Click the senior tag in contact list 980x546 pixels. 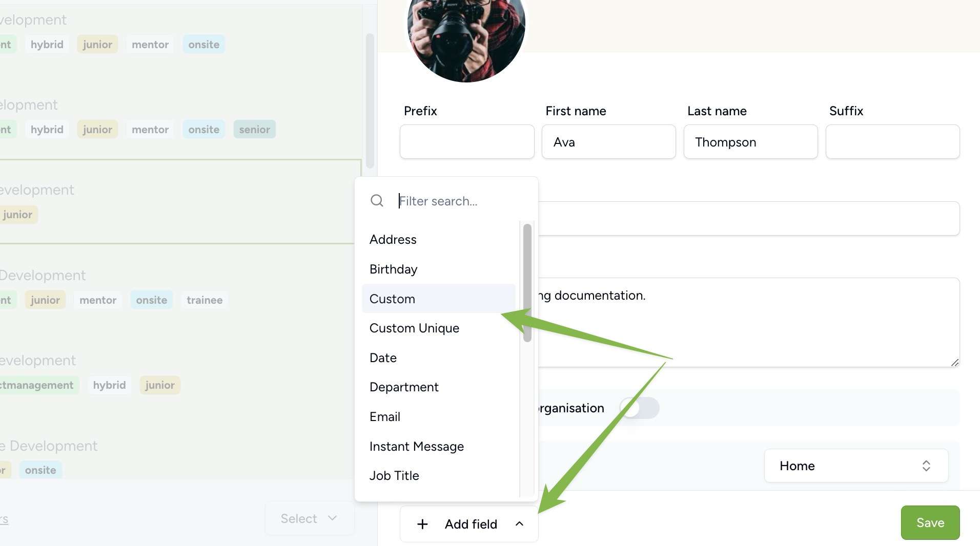click(x=254, y=129)
